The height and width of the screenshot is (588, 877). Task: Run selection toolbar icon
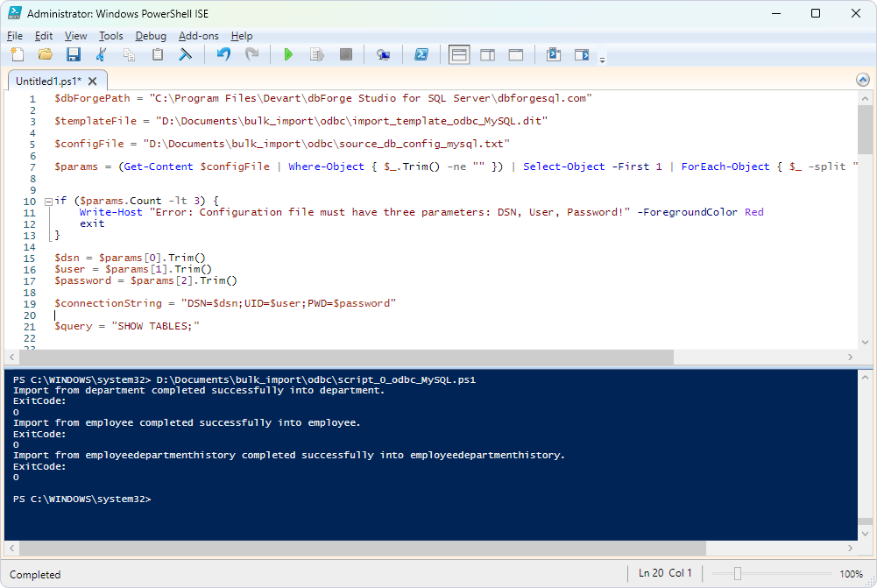click(317, 54)
